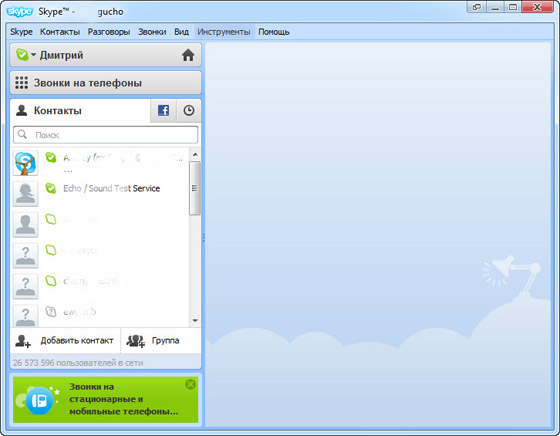Click the Добавить контакт button
560x436 pixels.
[65, 341]
